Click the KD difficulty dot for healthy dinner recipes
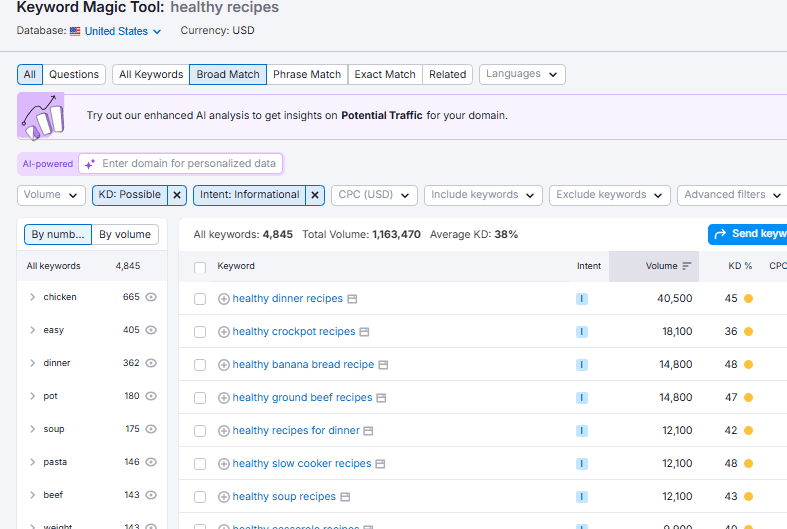787x529 pixels. (x=748, y=299)
